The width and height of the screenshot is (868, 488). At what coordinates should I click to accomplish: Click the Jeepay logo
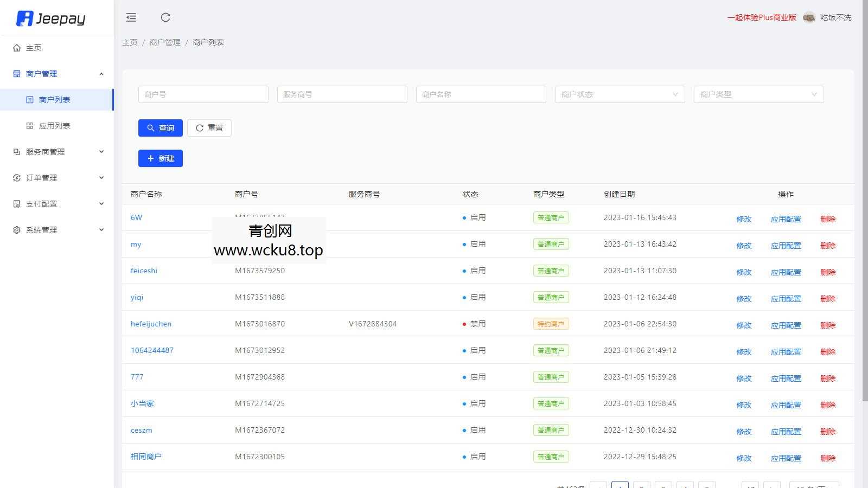(x=53, y=18)
